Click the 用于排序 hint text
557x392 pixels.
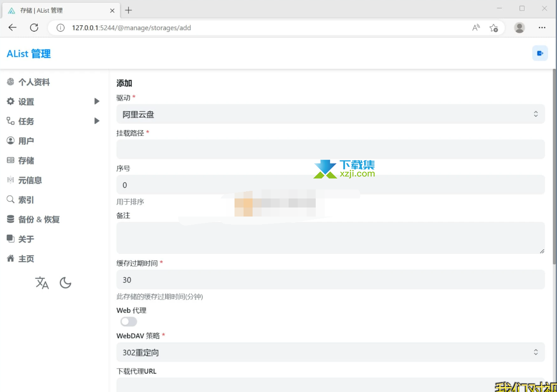[130, 202]
